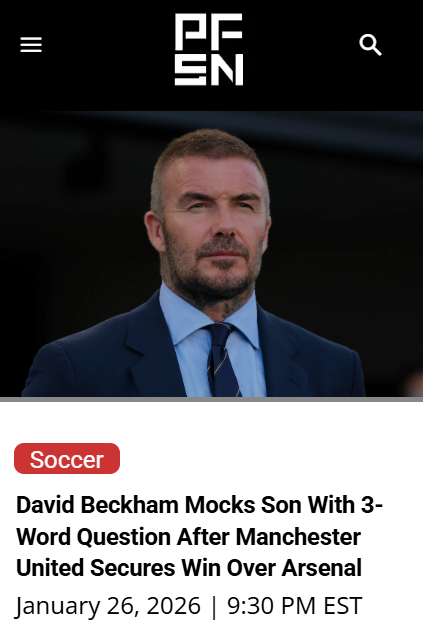
Task: Click headline line starting 'Word Question After'
Action: (x=188, y=537)
